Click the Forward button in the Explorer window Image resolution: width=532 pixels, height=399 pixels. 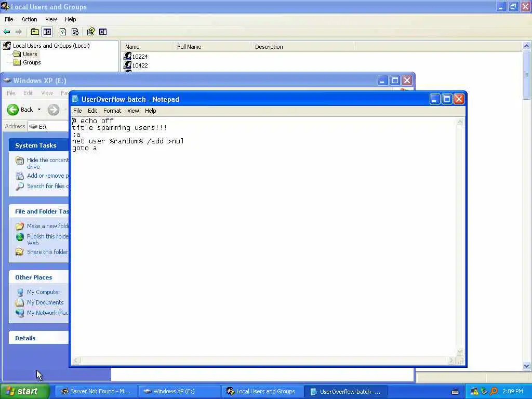click(x=54, y=110)
